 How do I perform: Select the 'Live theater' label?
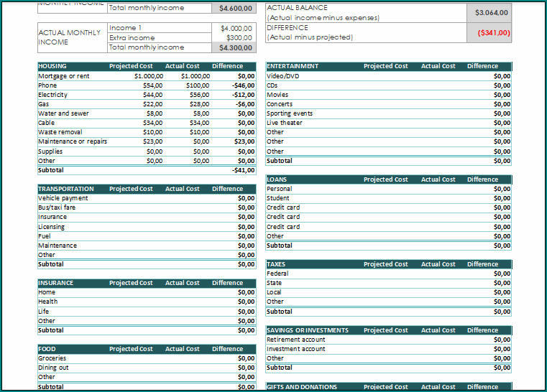285,123
